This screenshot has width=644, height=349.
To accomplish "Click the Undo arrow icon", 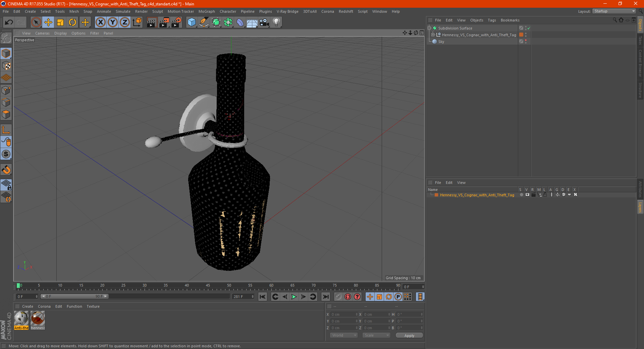I will pos(9,22).
